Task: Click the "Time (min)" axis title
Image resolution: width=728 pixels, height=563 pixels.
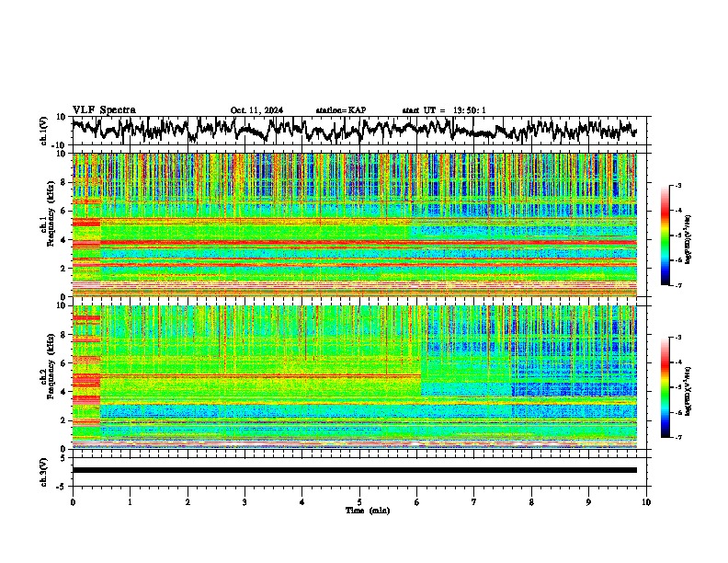Action: coord(368,511)
